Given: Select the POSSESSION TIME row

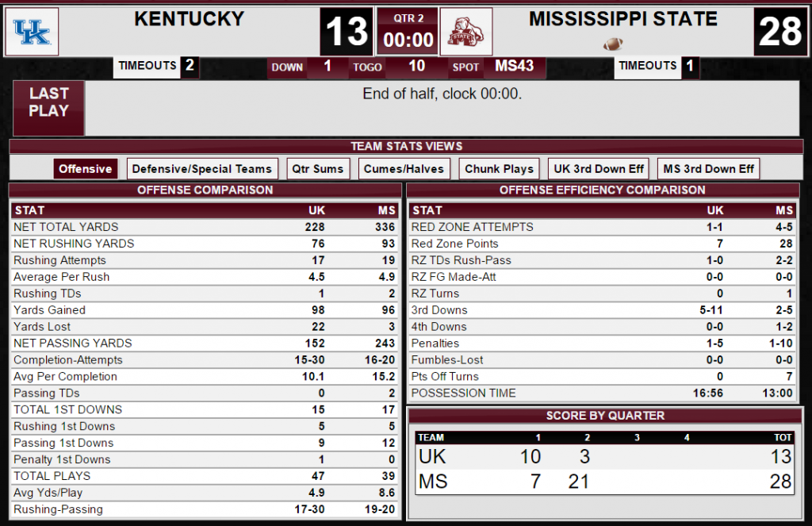Looking at the screenshot, I should 603,394.
